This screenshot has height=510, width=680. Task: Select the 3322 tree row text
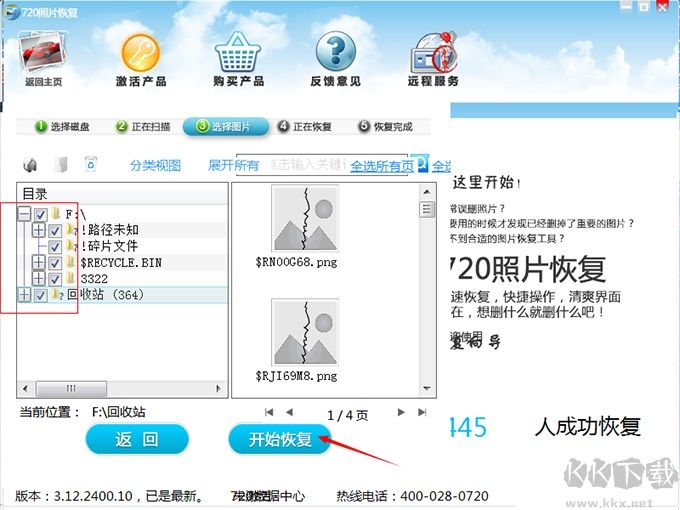[94, 279]
